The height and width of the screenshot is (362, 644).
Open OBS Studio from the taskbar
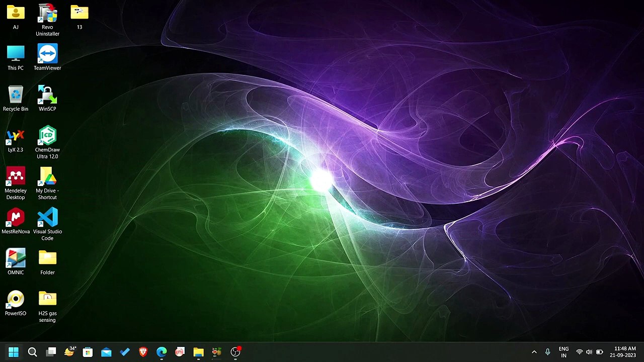tap(235, 352)
